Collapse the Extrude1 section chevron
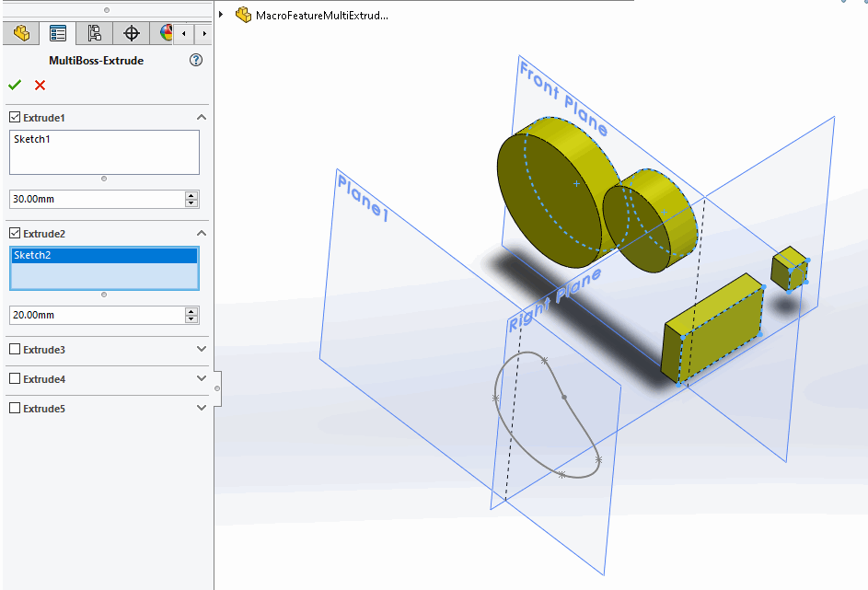Viewport: 868px width, 590px height. [202, 117]
